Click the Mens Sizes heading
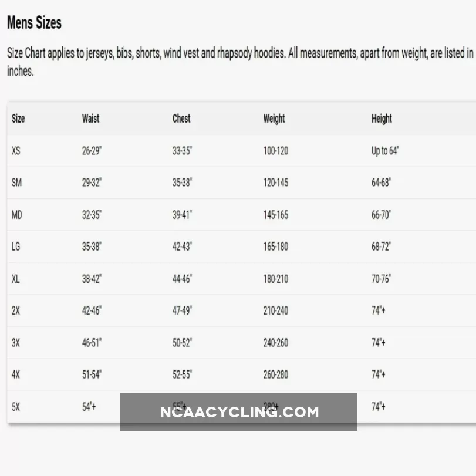Viewport: 476px width, 476px height. pyautogui.click(x=34, y=23)
